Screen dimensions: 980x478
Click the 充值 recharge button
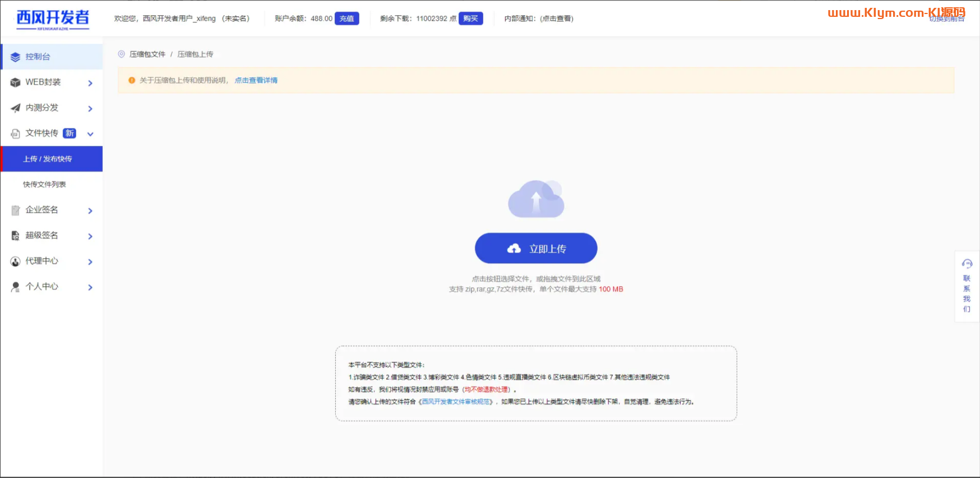[x=346, y=19]
